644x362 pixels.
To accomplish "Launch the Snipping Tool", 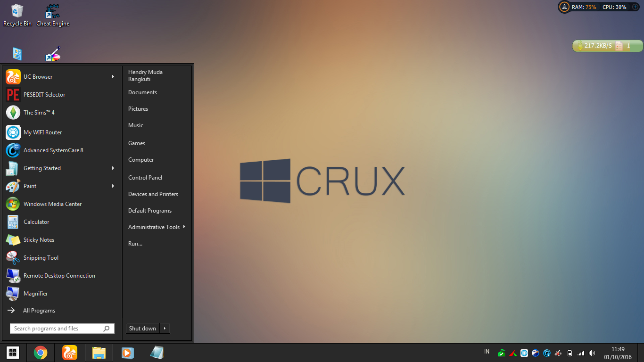I will [41, 257].
